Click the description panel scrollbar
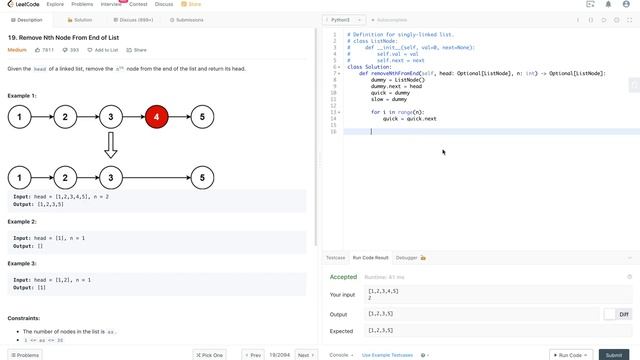This screenshot has width=640, height=360. [316, 137]
